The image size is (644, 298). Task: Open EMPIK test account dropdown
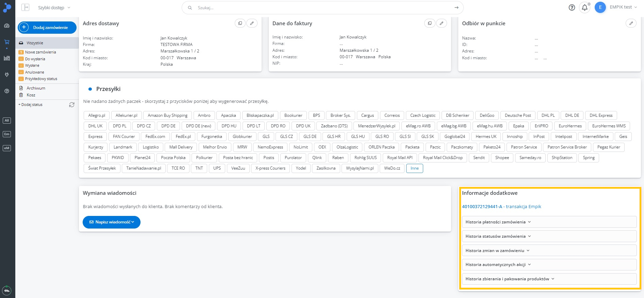623,7
